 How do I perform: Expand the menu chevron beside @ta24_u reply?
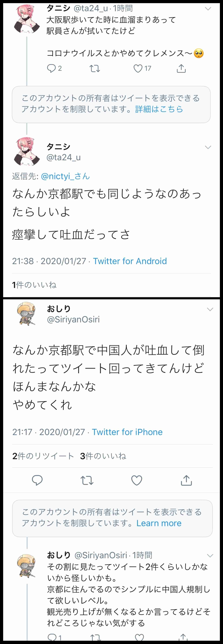coord(208,147)
